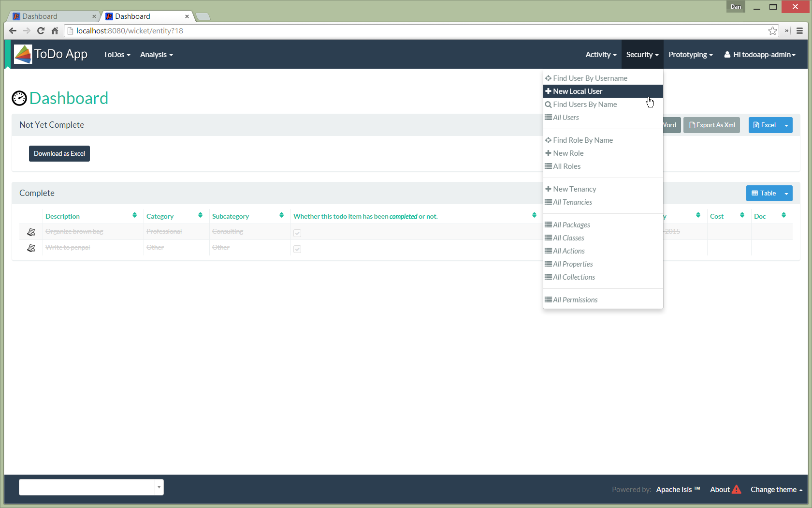Click the ToDo App logo icon
The width and height of the screenshot is (812, 508).
point(23,54)
